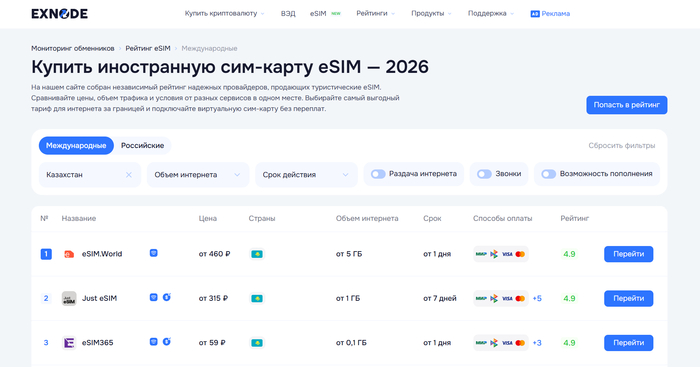Click the price от 460 ₽
The width and height of the screenshot is (700, 367).
tap(214, 254)
